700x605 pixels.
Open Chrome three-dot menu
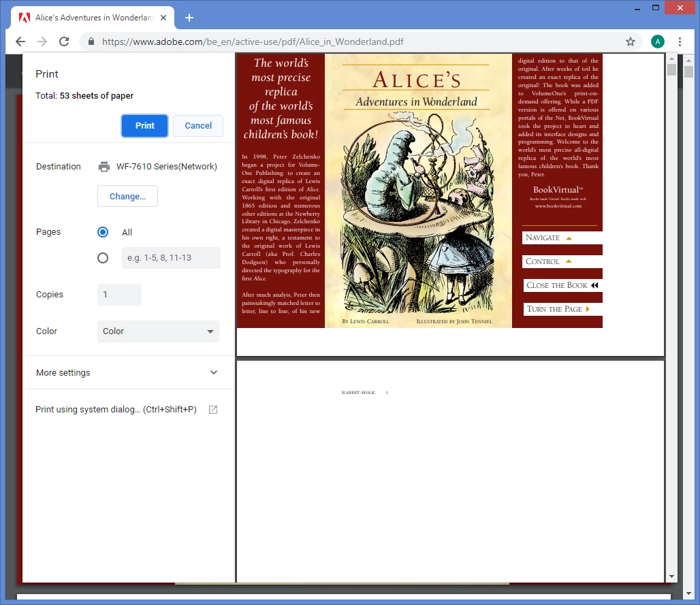coord(680,42)
